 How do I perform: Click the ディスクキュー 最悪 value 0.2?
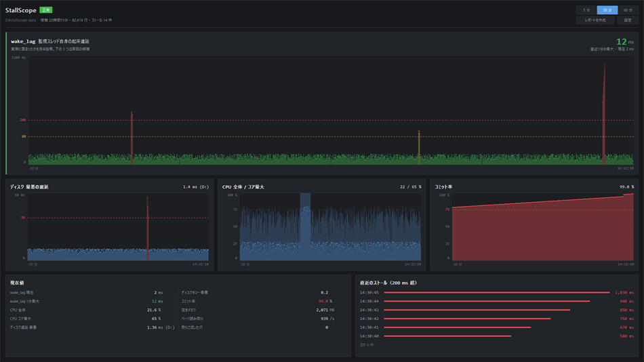[325, 293]
